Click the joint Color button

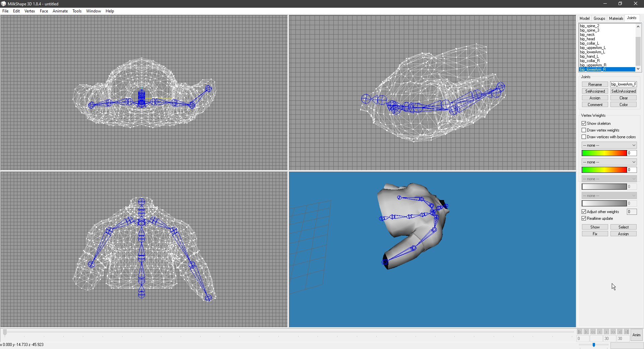(x=624, y=105)
